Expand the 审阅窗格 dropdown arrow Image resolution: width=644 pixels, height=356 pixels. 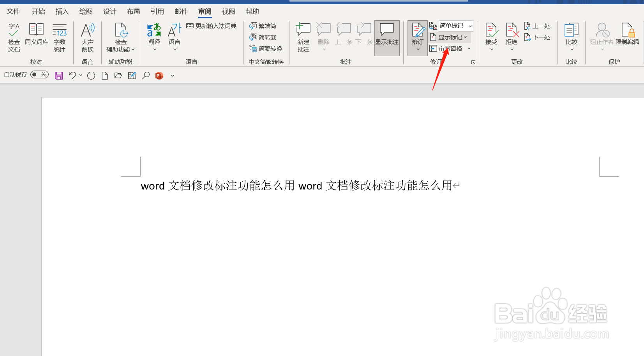click(x=469, y=49)
